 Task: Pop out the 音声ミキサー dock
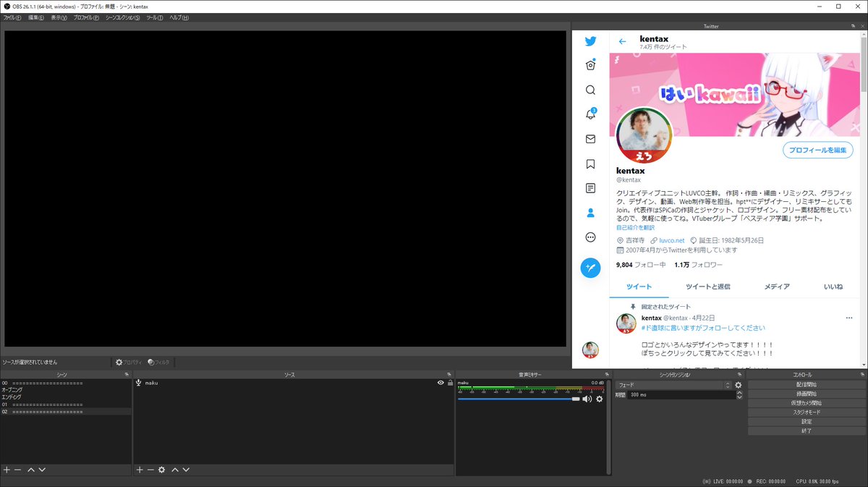pos(607,375)
